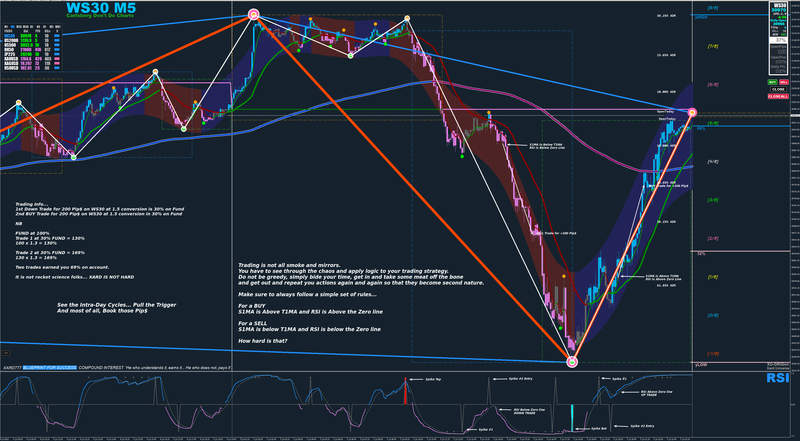Click the small arrow icon at the chart's bottom left

coord(6,353)
